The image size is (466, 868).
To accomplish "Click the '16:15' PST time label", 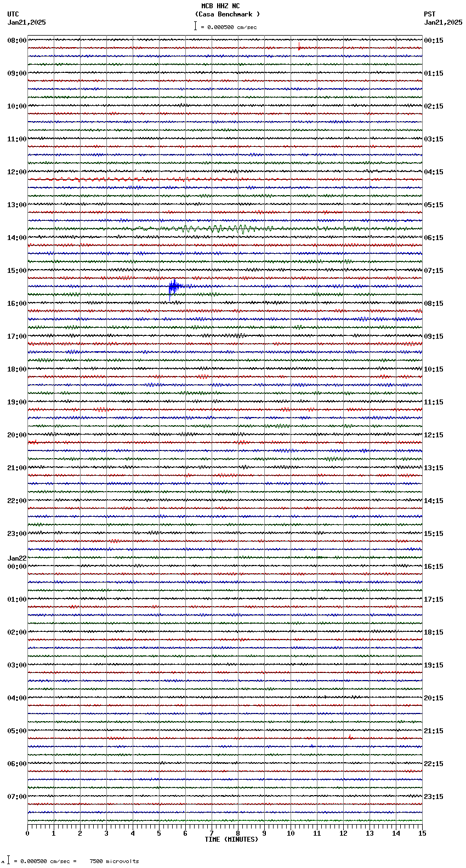I will 434,567.
